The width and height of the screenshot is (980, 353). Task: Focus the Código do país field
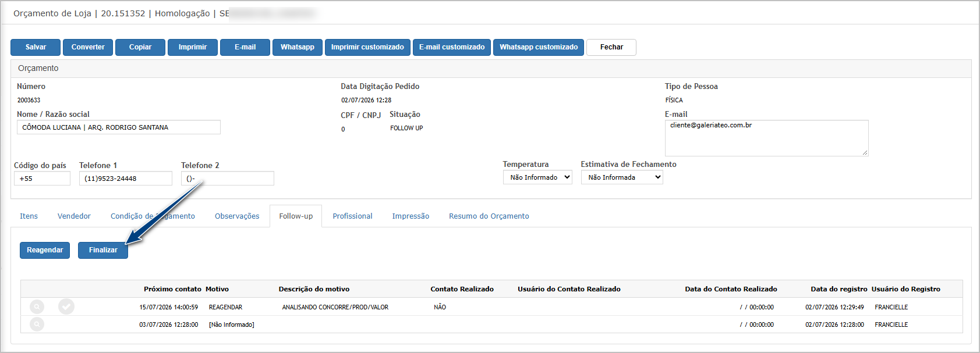(x=42, y=179)
